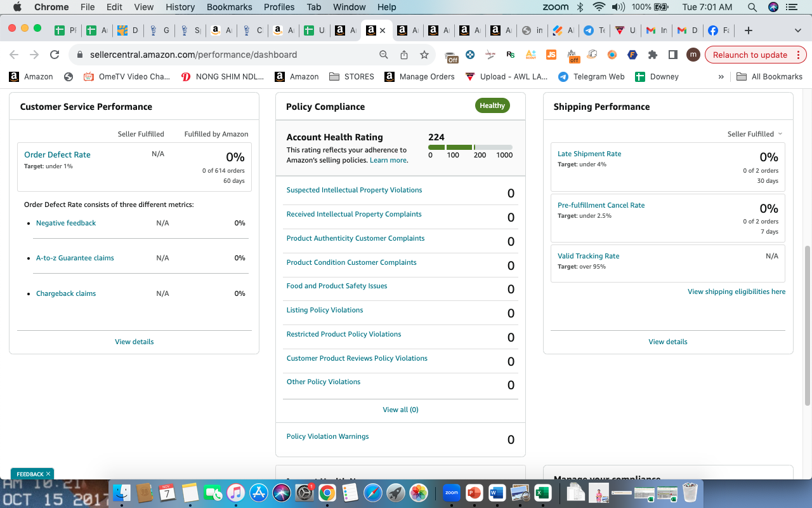Bookmark this page with the star icon
This screenshot has width=812, height=508.
click(424, 55)
